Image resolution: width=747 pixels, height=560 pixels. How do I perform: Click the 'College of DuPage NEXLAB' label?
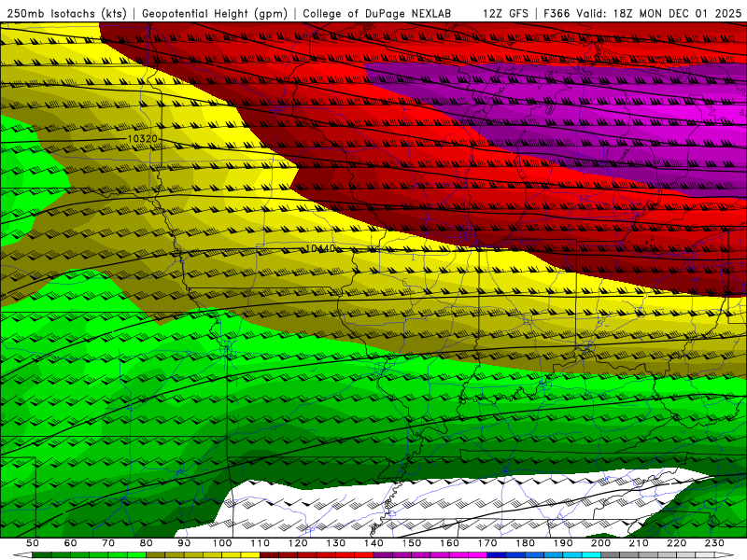[x=377, y=13]
